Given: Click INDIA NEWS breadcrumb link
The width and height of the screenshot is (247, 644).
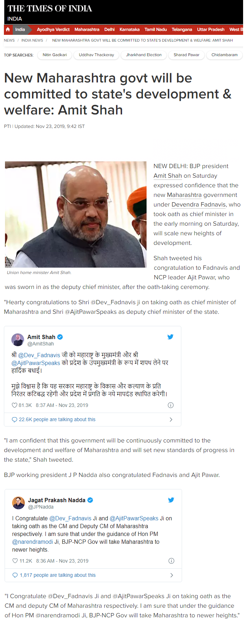Looking at the screenshot, I should (32, 41).
